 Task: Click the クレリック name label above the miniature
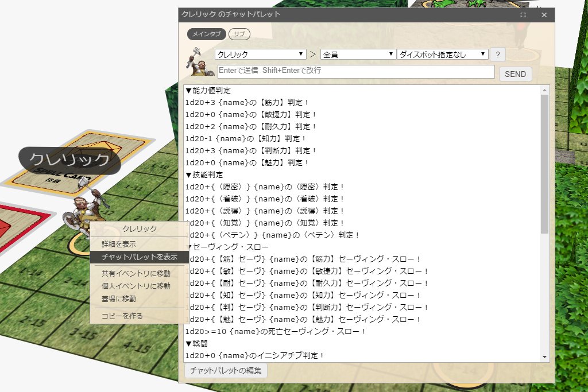69,160
